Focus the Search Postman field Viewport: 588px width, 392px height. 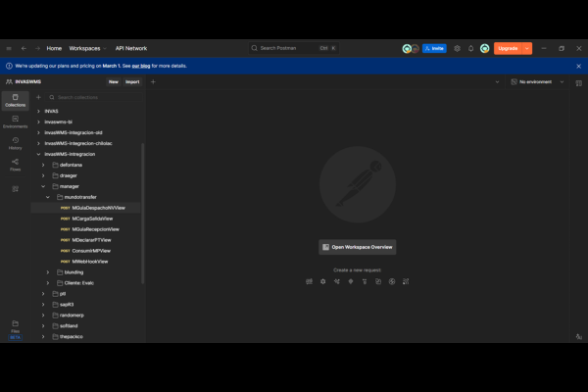coord(294,48)
